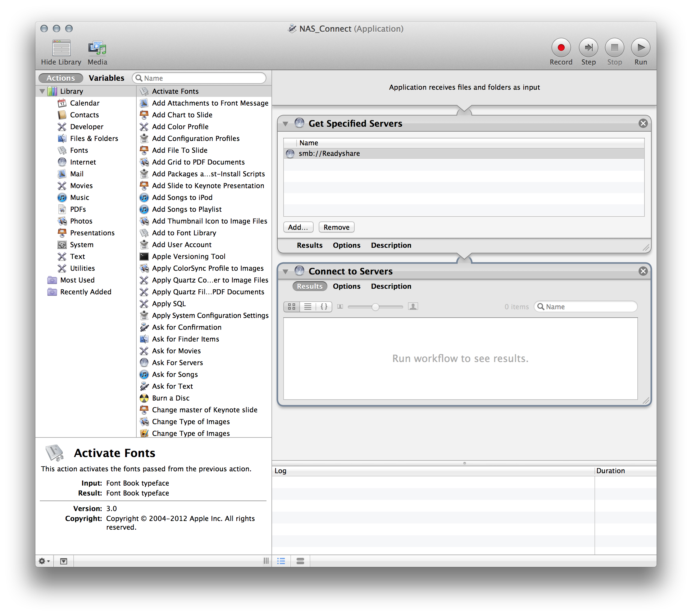692x616 pixels.
Task: Open the Most Used folder
Action: point(77,280)
